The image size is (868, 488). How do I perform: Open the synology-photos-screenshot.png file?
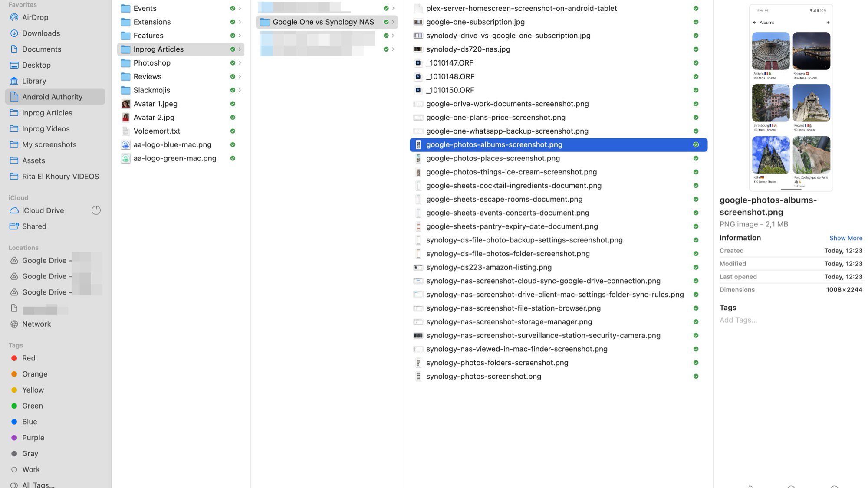pos(483,376)
